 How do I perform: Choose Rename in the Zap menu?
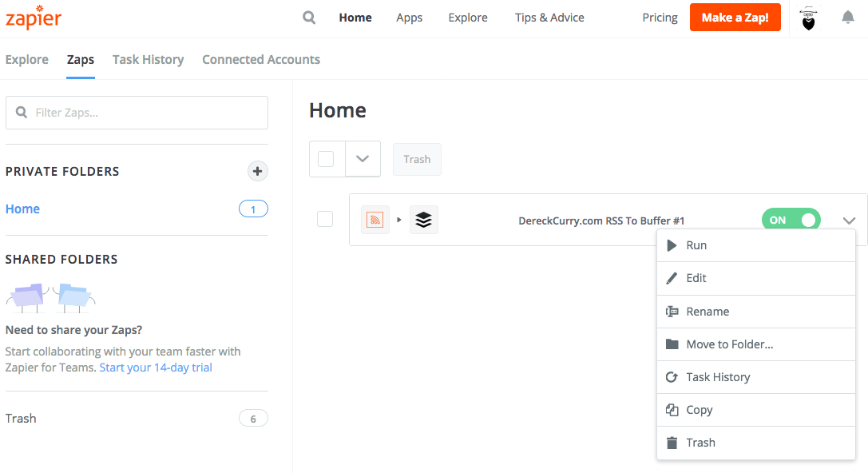[755, 312]
